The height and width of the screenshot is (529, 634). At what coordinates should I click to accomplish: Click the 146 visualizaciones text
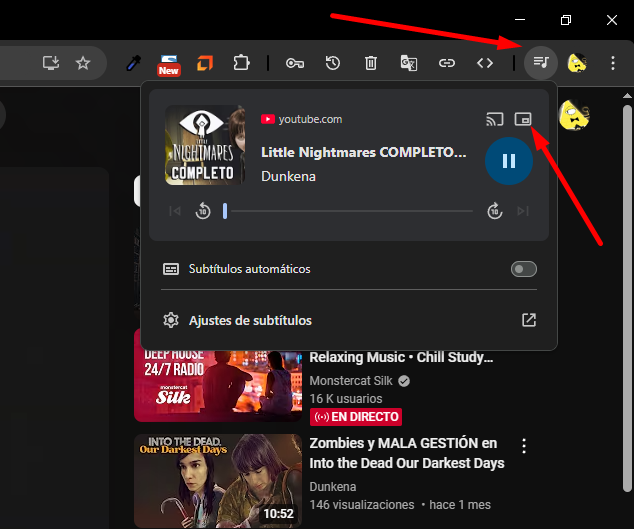click(x=362, y=505)
